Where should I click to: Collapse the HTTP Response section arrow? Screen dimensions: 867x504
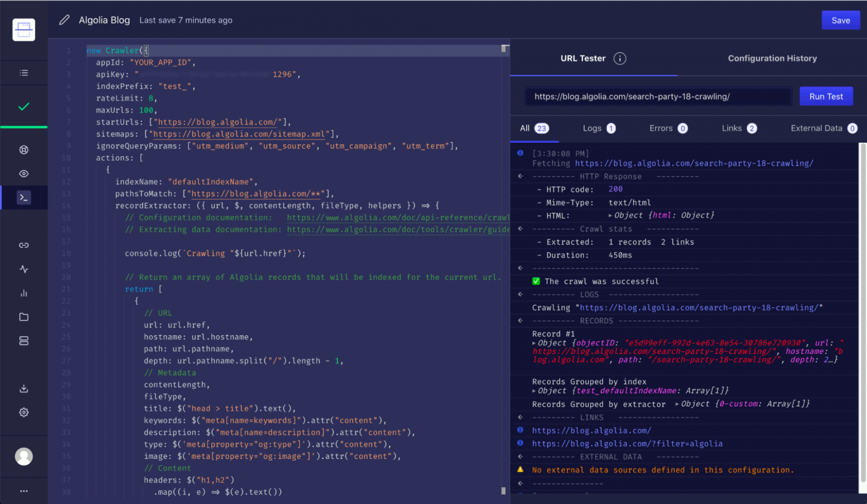coord(520,176)
